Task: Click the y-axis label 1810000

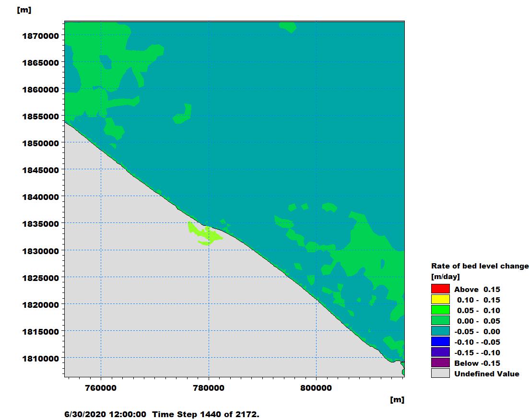Action: coord(40,359)
